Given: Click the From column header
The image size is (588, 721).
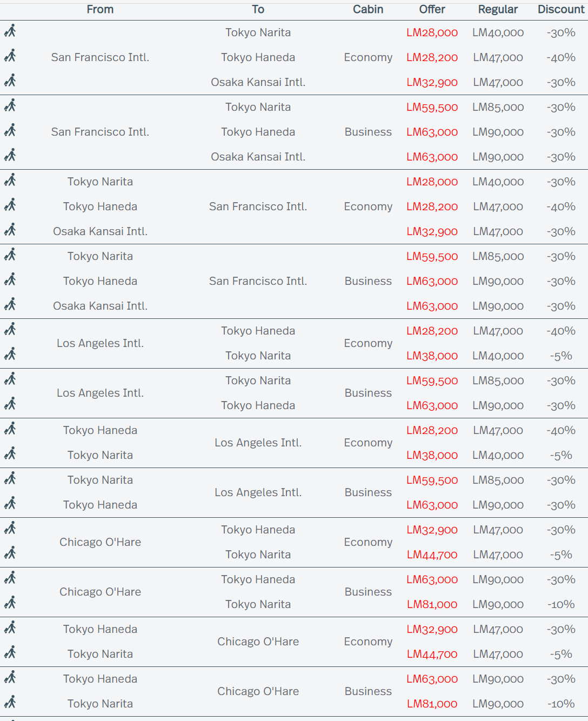Looking at the screenshot, I should (x=100, y=10).
